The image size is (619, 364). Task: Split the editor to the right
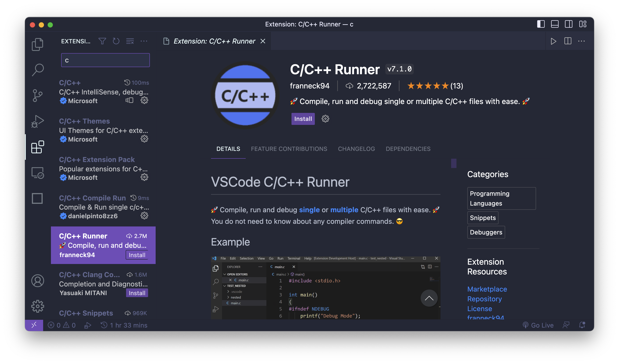(x=568, y=41)
